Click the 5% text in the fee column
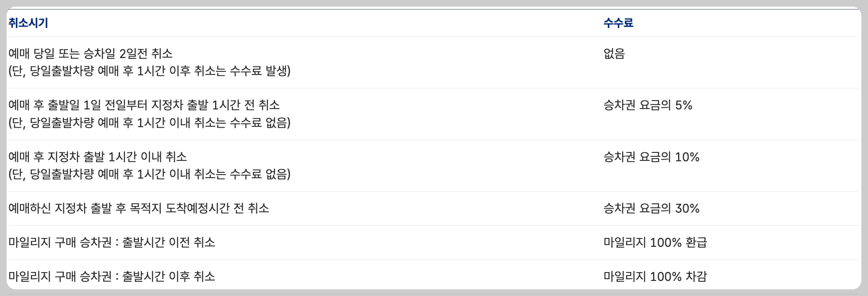This screenshot has height=296, width=868. point(684,105)
